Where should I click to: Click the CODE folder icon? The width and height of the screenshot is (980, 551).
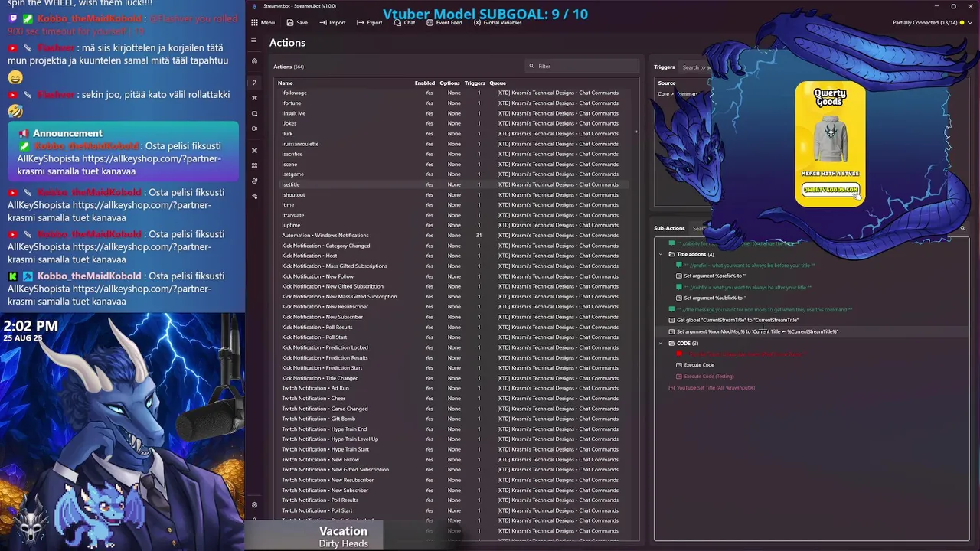point(671,344)
